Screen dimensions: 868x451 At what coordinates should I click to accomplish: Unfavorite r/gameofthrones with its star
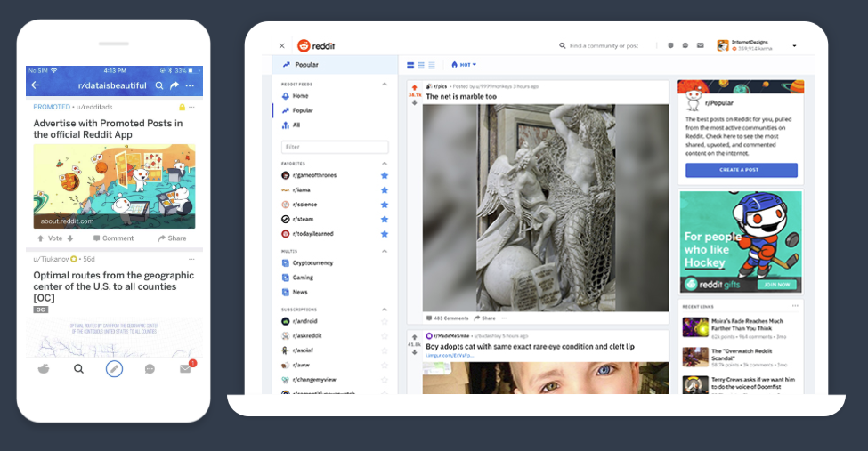click(385, 175)
